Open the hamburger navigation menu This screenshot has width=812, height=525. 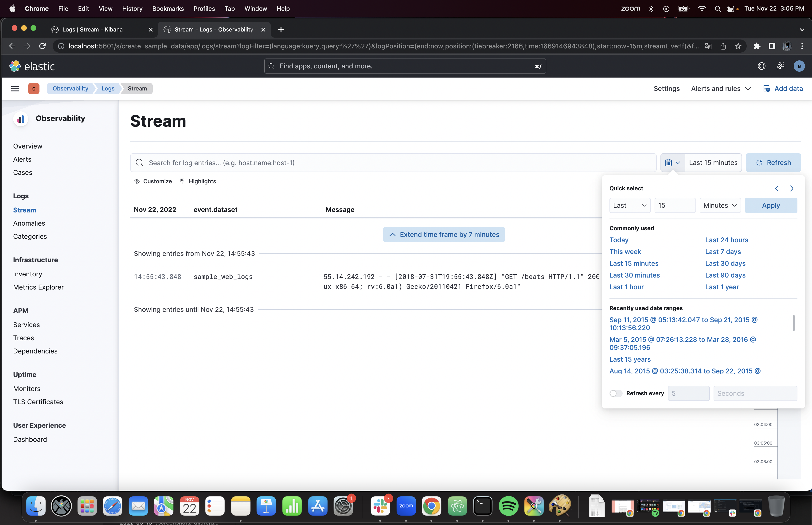pos(15,89)
